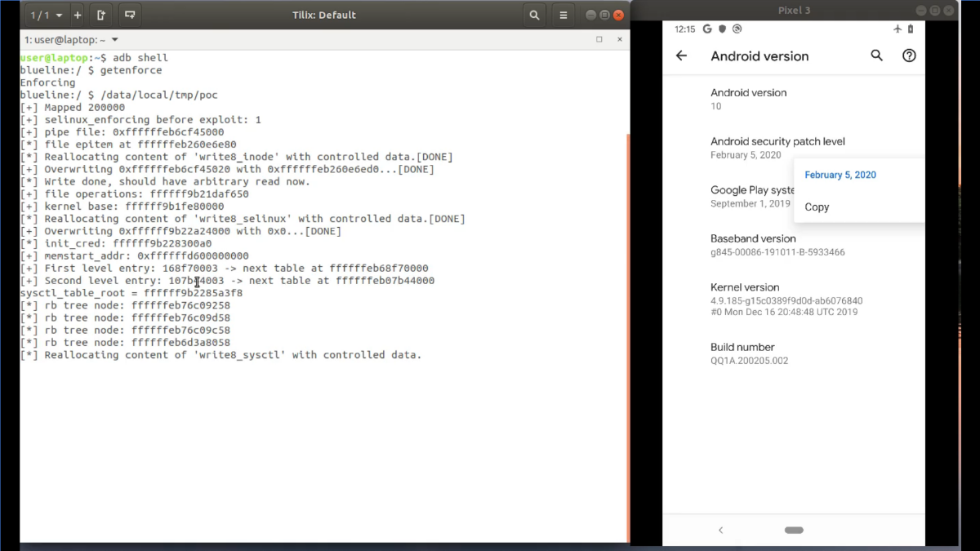
Task: Maximize the terminal pane using square icon
Action: [x=599, y=39]
